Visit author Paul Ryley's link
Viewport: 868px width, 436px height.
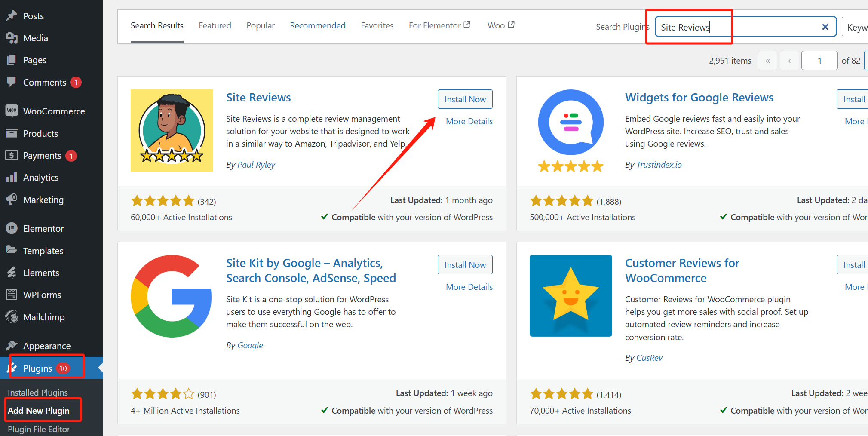(256, 165)
